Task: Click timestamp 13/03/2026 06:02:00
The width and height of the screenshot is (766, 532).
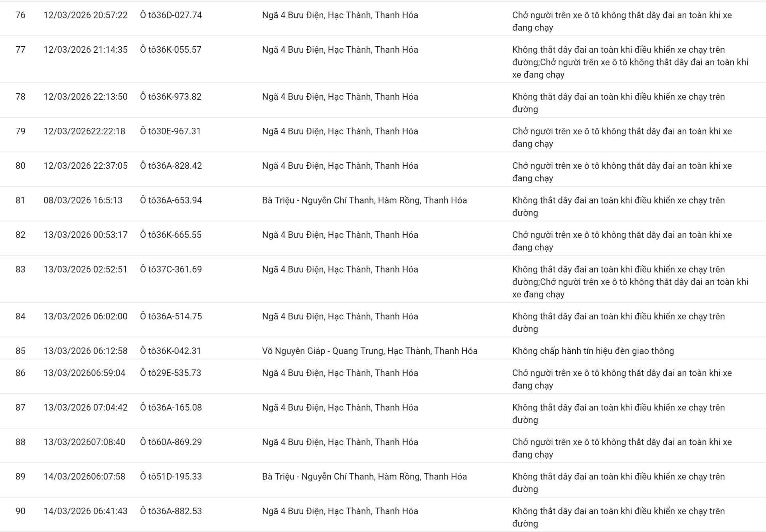Action: point(85,316)
